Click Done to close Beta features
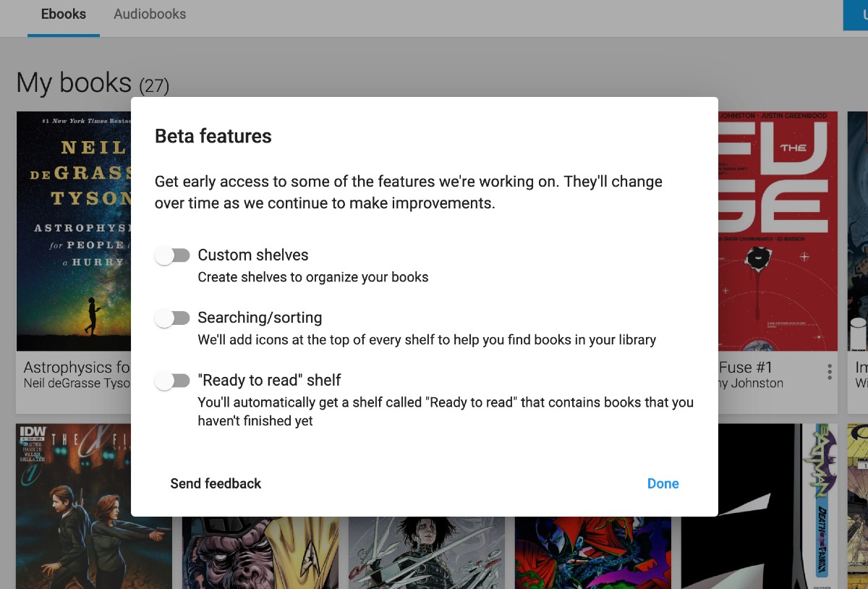Viewport: 868px width, 589px height. click(x=663, y=483)
